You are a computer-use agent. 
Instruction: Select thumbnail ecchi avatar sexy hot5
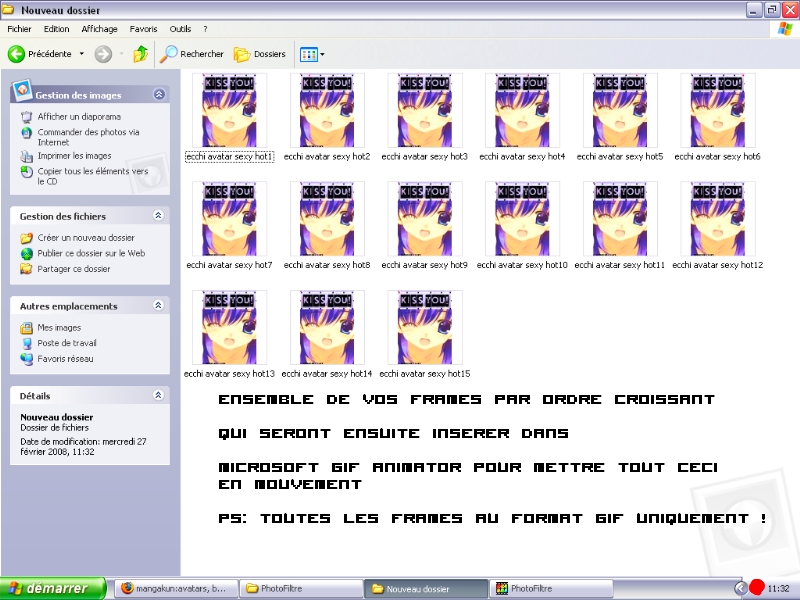620,110
